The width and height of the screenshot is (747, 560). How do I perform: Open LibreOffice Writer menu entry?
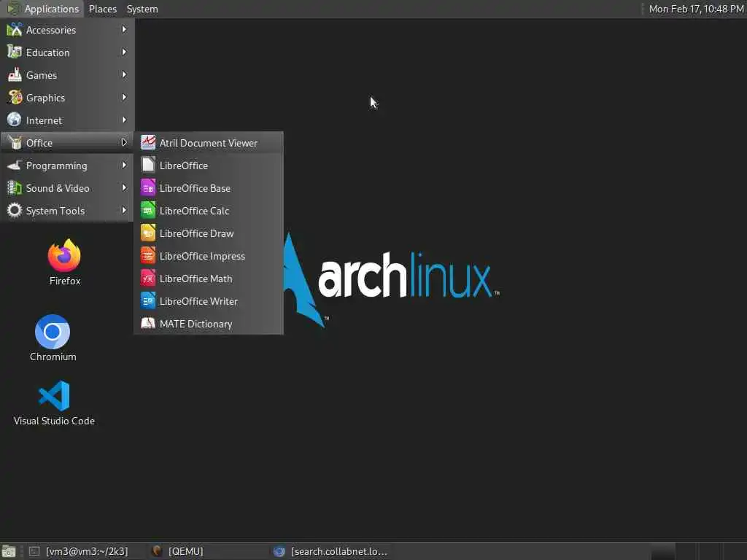pos(209,301)
